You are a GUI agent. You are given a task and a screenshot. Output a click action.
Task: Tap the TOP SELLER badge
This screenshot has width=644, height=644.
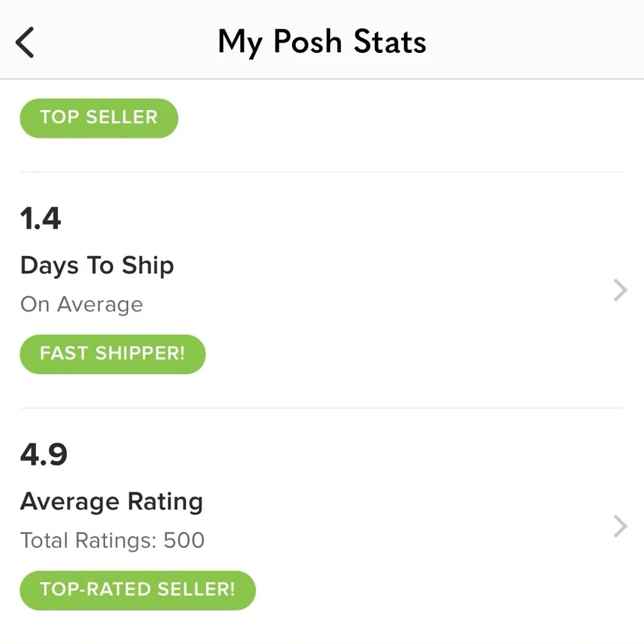click(x=99, y=118)
